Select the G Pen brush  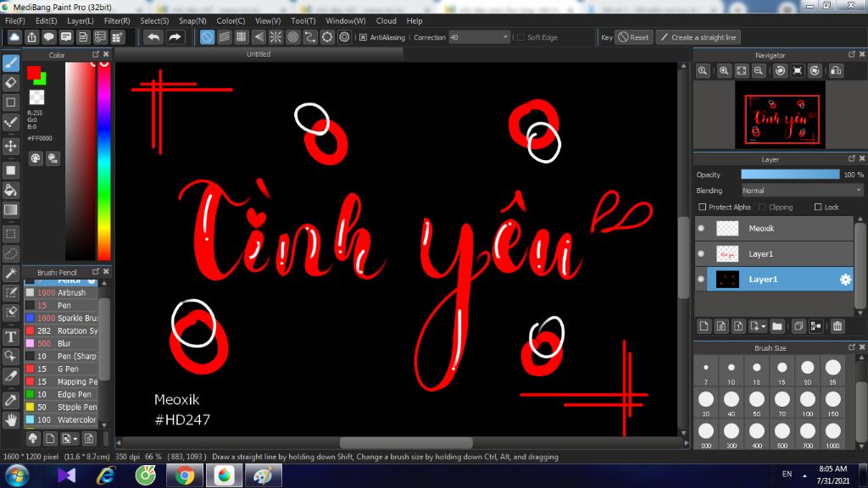pyautogui.click(x=61, y=369)
